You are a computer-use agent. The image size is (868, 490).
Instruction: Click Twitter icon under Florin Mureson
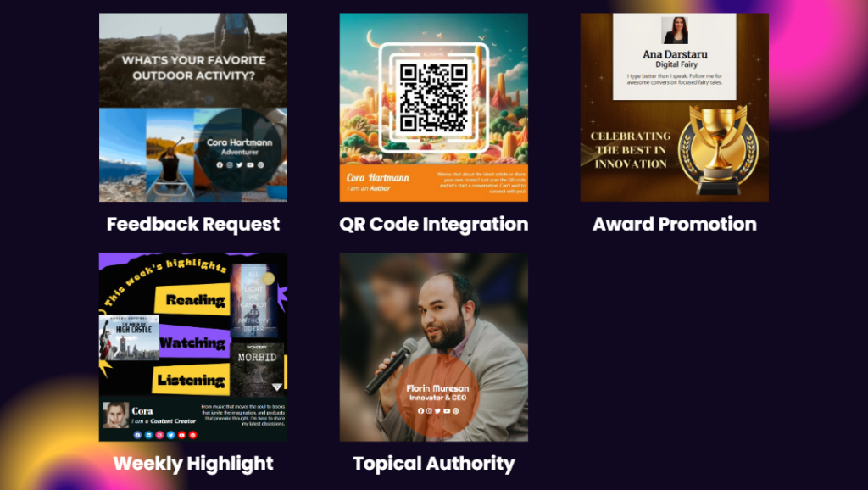coord(438,411)
